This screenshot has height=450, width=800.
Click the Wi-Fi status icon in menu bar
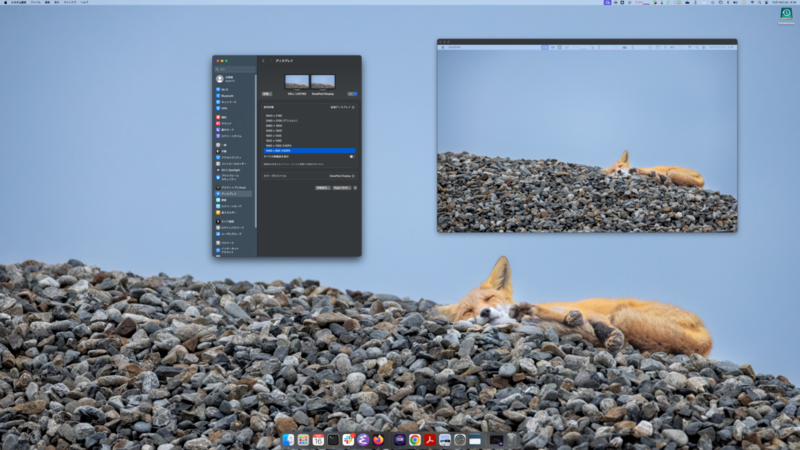[x=752, y=2]
